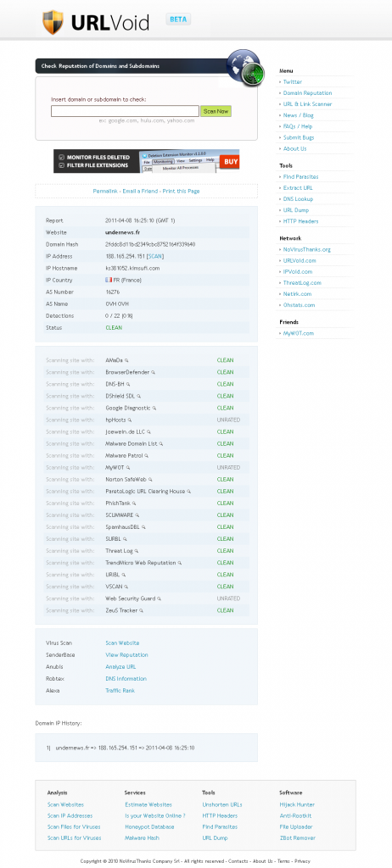
Task: Click the Scan Now button
Action: pos(216,111)
